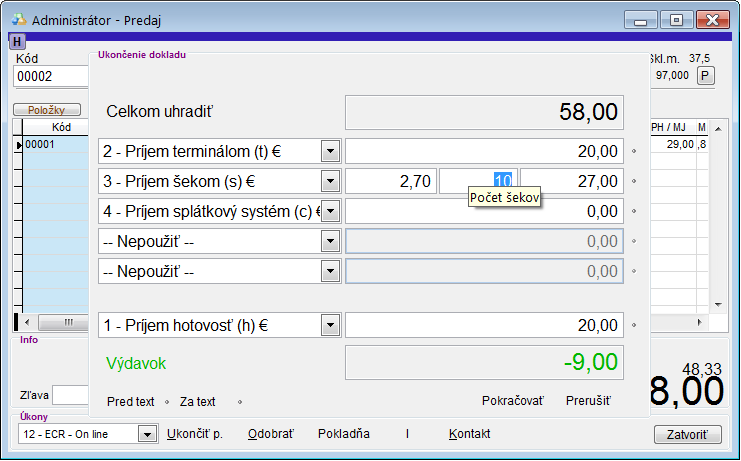741x461 pixels.
Task: Select the 'Ukončiť p.' action
Action: (x=194, y=434)
